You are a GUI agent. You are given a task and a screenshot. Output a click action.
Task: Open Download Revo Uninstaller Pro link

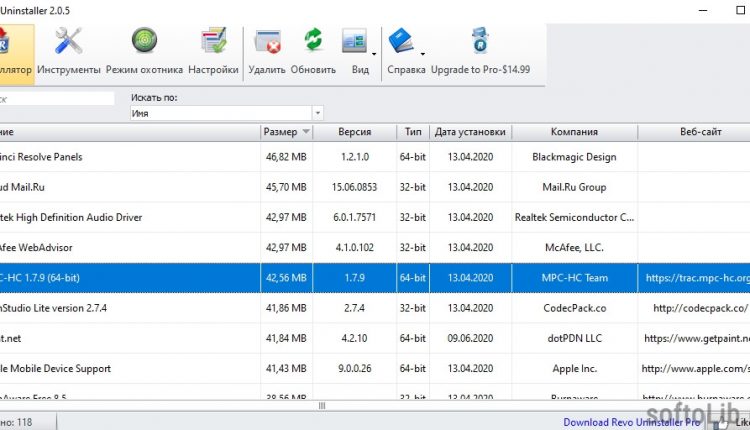tap(631, 422)
